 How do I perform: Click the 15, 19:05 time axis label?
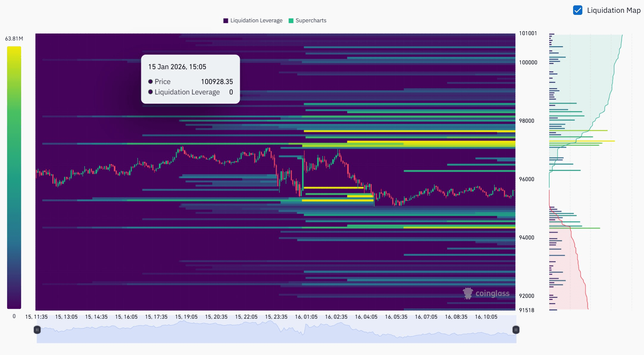pos(186,317)
